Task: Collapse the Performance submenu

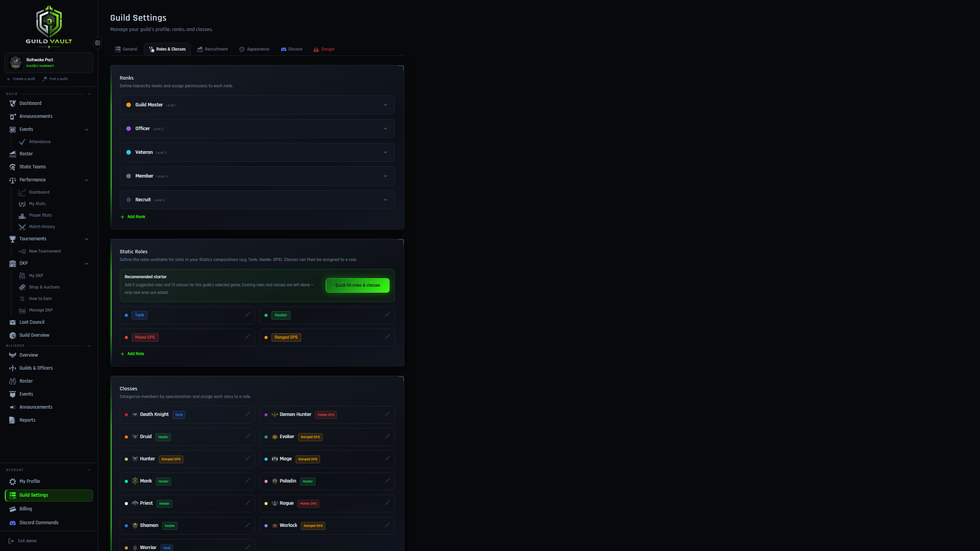Action: [x=87, y=180]
